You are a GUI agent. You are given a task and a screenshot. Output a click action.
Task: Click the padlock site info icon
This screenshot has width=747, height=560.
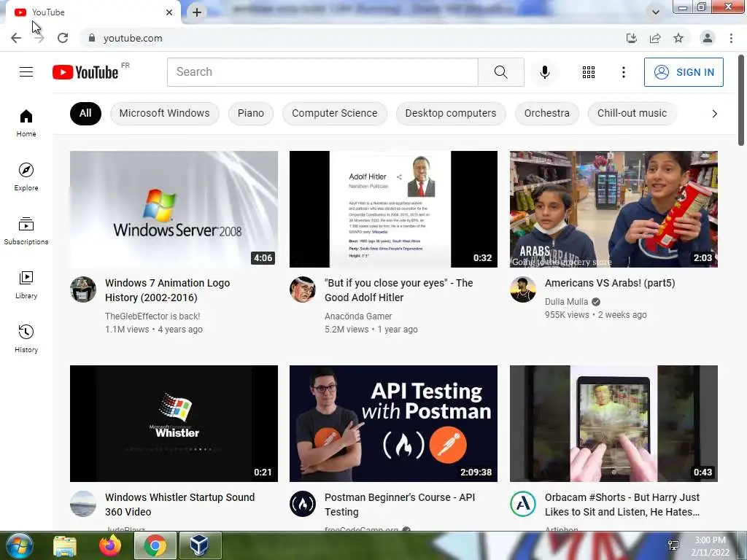pos(91,38)
